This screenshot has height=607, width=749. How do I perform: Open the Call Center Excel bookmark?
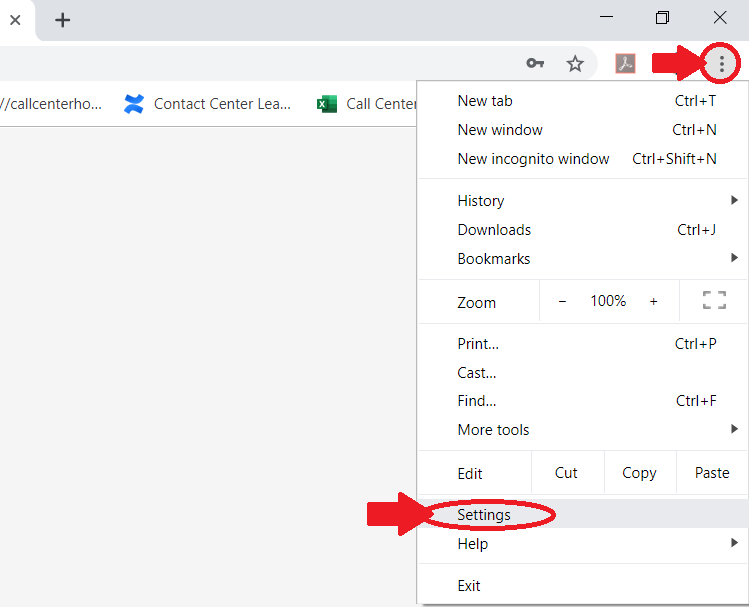(x=366, y=104)
